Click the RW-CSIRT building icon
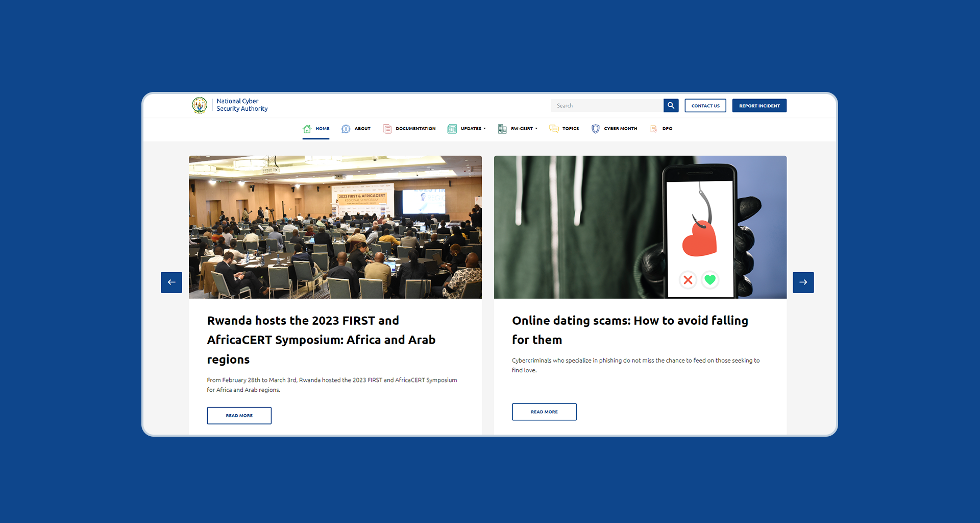Screen dimensions: 980x523 click(x=502, y=129)
